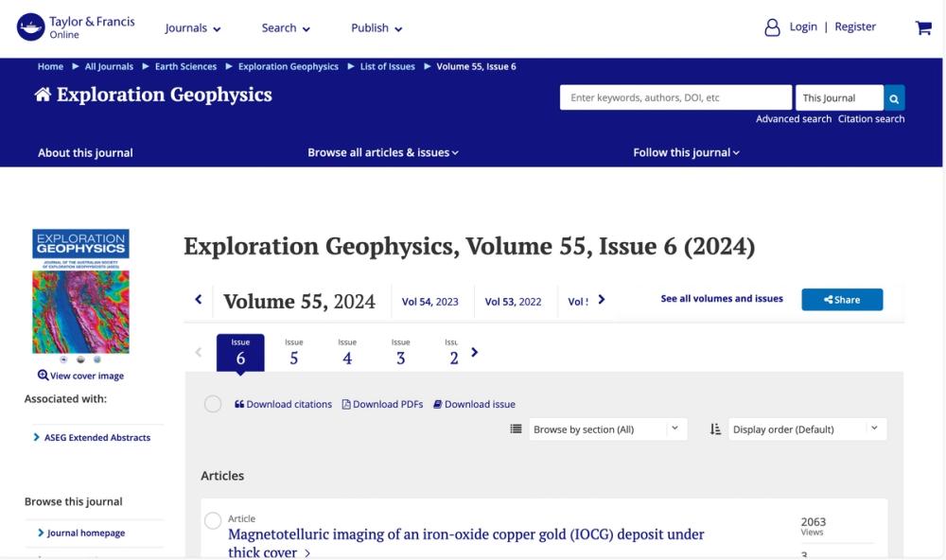Open Follow this journal dropdown
The height and width of the screenshot is (560, 946).
point(686,152)
